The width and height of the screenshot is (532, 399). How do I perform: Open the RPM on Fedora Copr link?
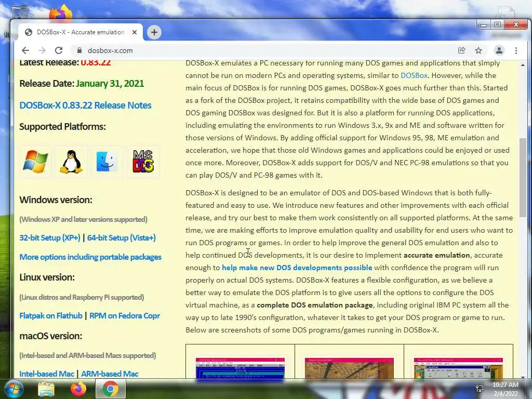pyautogui.click(x=125, y=316)
